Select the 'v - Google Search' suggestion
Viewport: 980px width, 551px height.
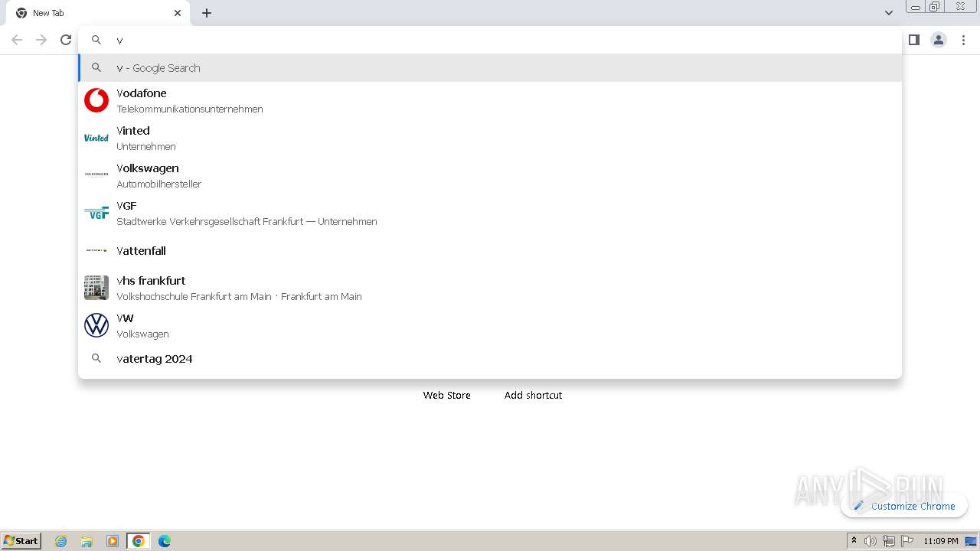(x=490, y=67)
